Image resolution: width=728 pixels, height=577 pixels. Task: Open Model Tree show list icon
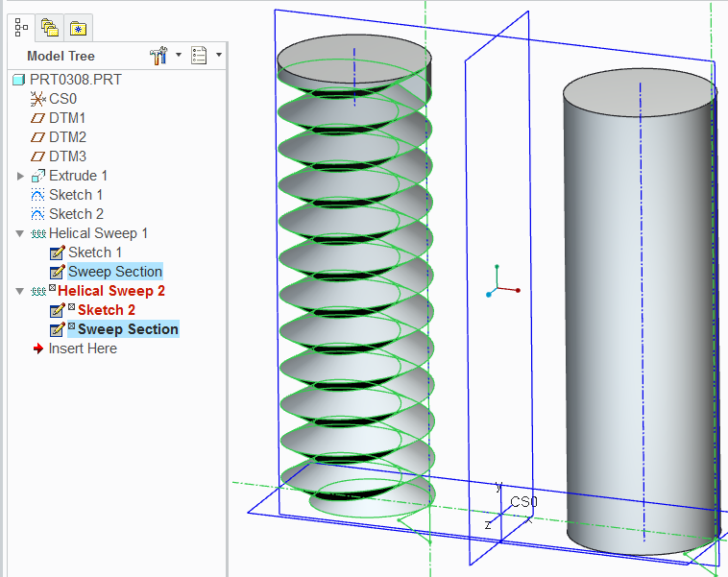(x=199, y=56)
